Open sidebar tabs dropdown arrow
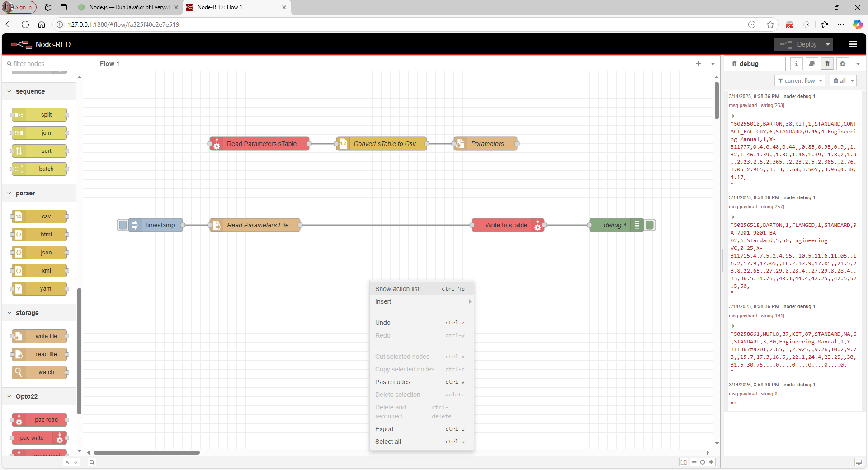The height and width of the screenshot is (470, 868). tap(858, 64)
